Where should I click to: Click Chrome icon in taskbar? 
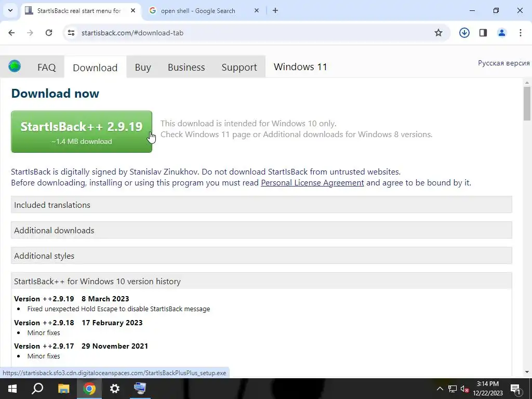pyautogui.click(x=89, y=389)
